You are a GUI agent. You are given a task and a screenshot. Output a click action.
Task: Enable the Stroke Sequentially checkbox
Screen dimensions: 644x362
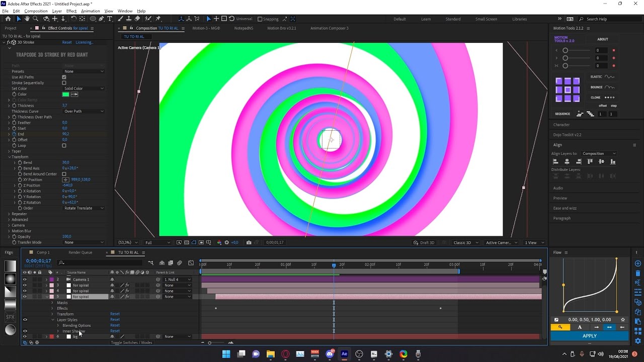pyautogui.click(x=64, y=83)
